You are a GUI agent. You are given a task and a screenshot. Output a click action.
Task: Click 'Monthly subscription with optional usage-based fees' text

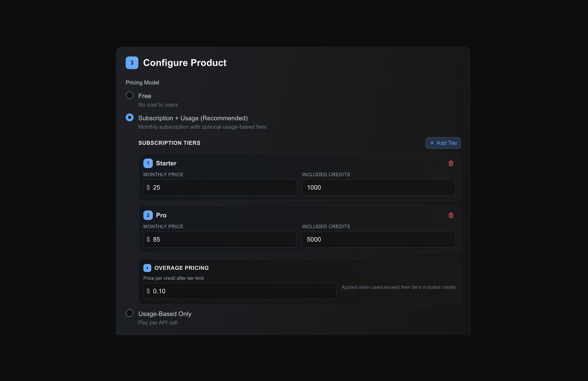pos(202,127)
